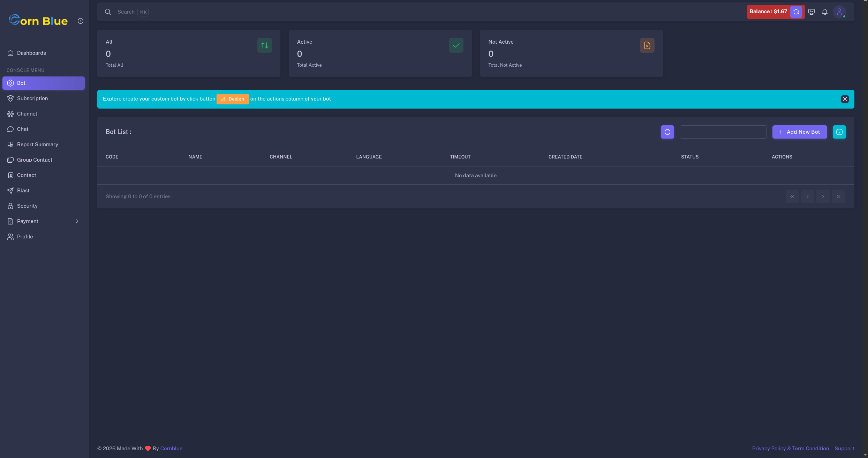Click the teal info icon button

pos(839,132)
